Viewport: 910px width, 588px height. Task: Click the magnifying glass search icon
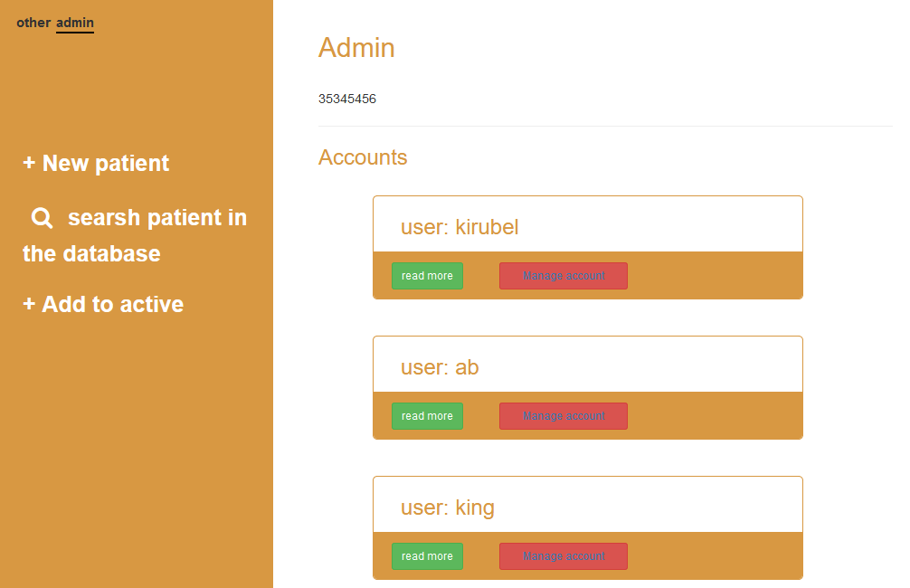[x=42, y=217]
